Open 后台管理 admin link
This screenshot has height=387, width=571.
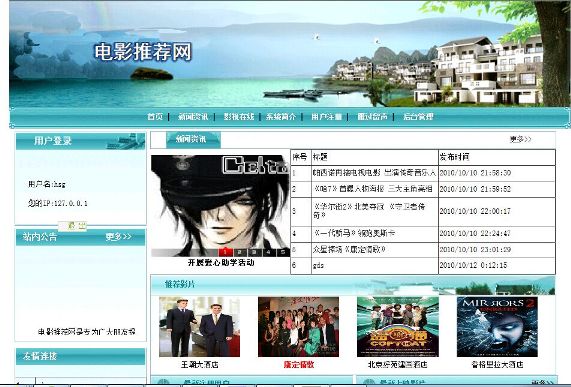[x=418, y=117]
